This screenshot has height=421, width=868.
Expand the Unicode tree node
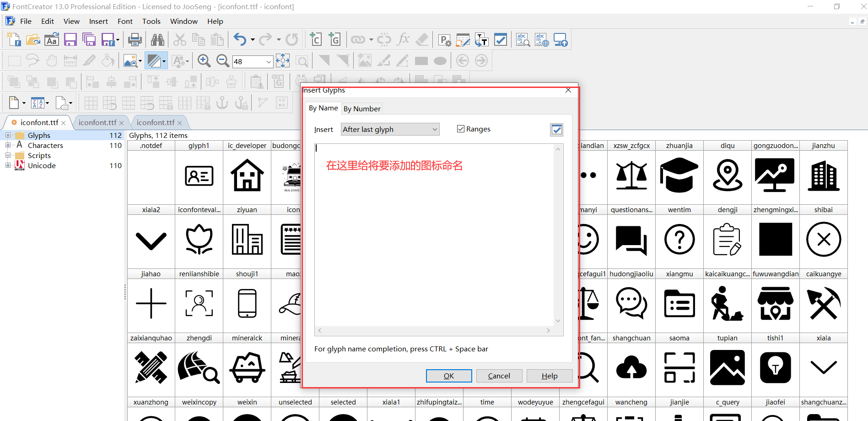[x=8, y=165]
